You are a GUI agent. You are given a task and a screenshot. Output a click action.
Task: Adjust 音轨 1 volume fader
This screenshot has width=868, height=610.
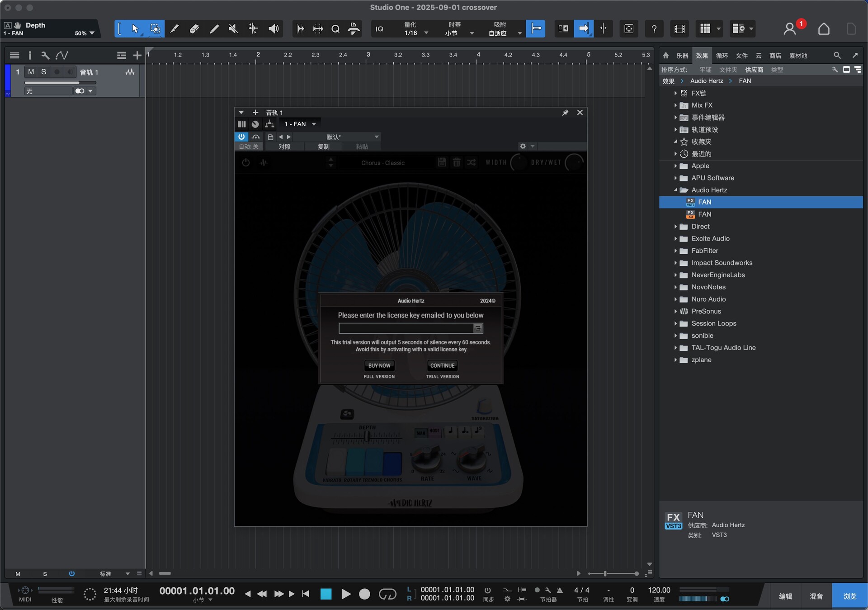click(60, 83)
